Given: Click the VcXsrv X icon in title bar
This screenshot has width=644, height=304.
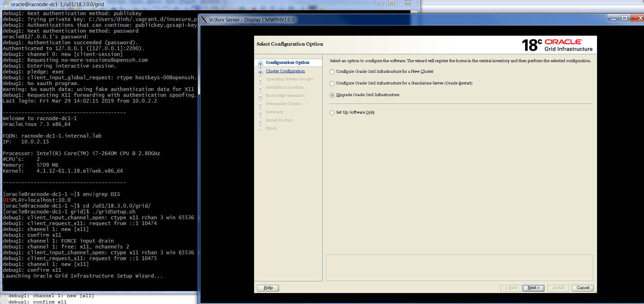Looking at the screenshot, I should 204,20.
